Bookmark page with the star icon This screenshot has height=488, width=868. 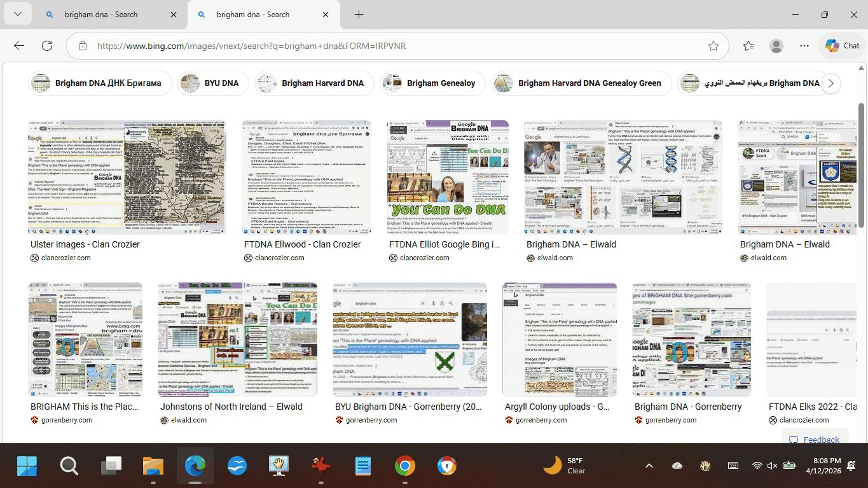[713, 46]
